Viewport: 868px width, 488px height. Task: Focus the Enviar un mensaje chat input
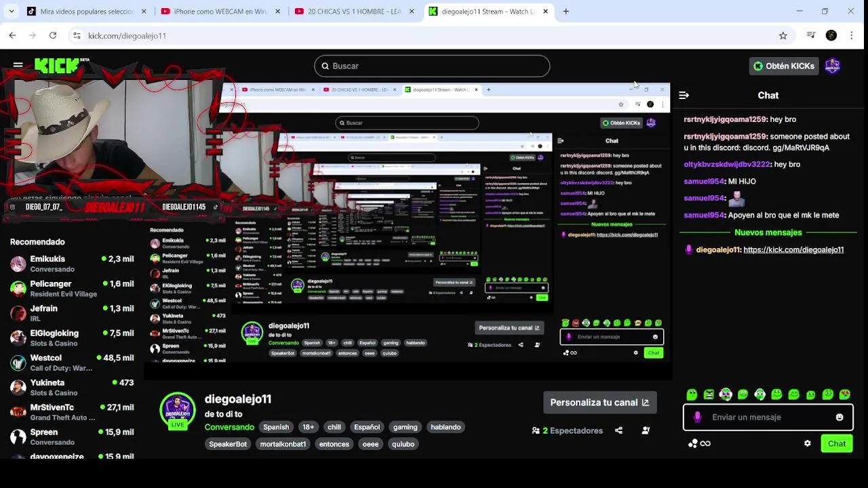[766, 418]
